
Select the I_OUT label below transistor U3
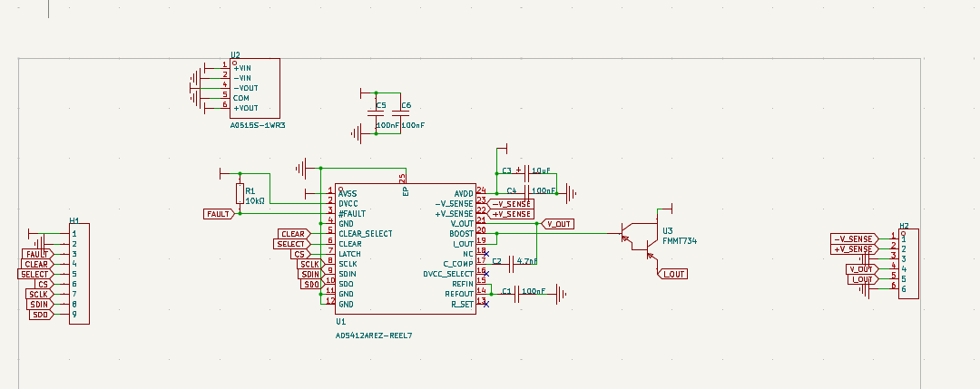tap(673, 274)
